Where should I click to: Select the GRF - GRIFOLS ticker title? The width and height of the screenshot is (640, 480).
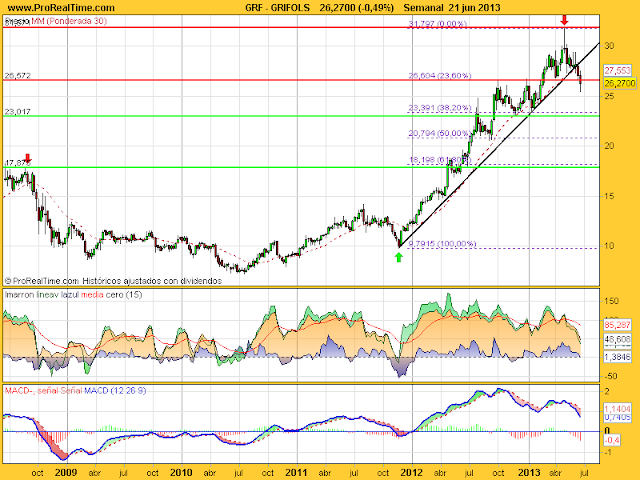click(x=278, y=7)
